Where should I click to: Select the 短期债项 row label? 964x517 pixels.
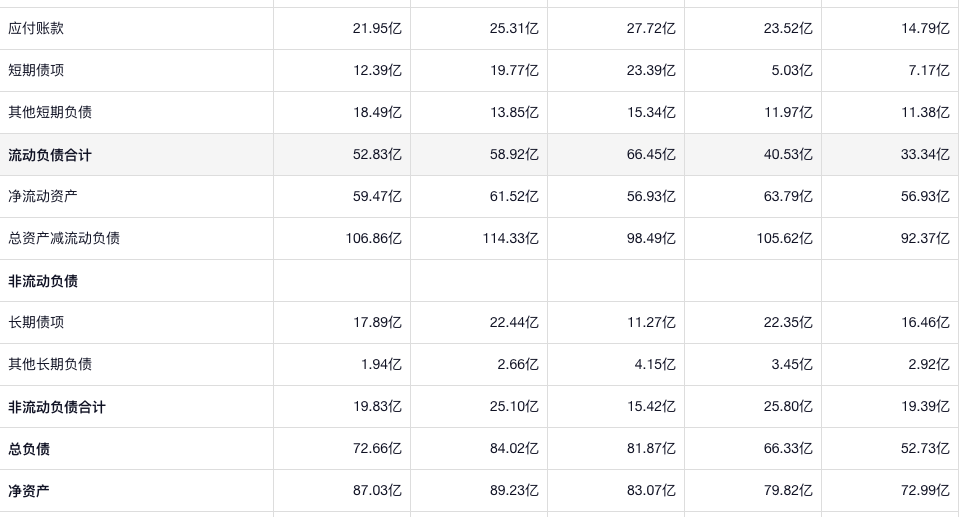[36, 70]
